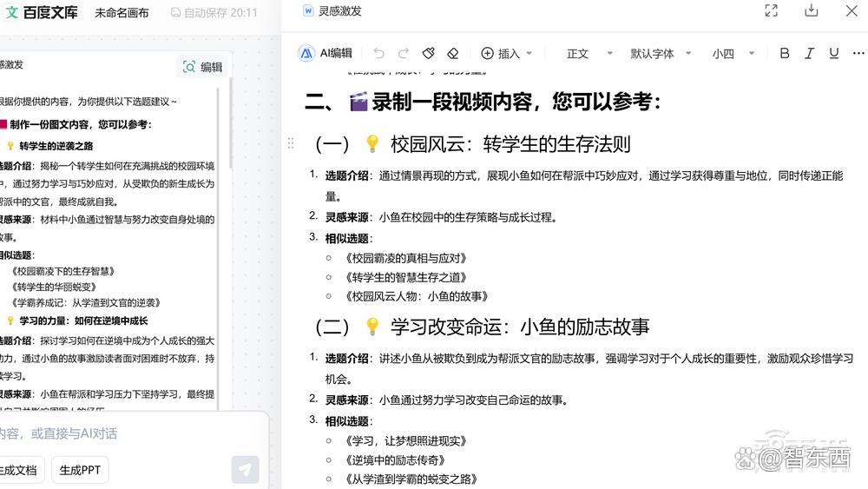Click 《学霸养成记：从学渣到文官的逆袭》 in left card

(86, 303)
